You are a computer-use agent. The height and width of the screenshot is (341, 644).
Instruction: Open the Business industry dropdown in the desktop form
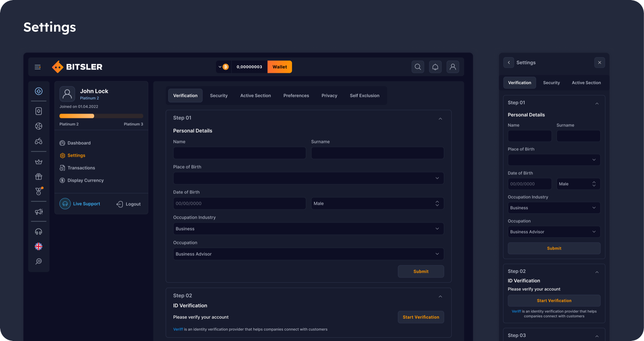308,229
